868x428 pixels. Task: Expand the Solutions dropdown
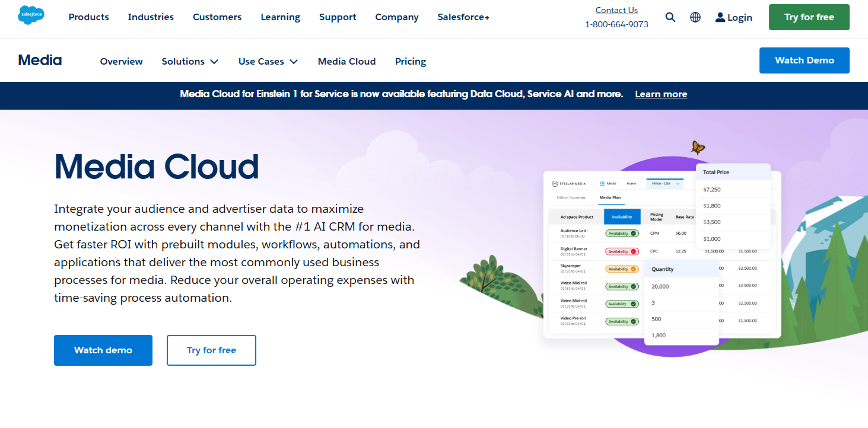189,61
